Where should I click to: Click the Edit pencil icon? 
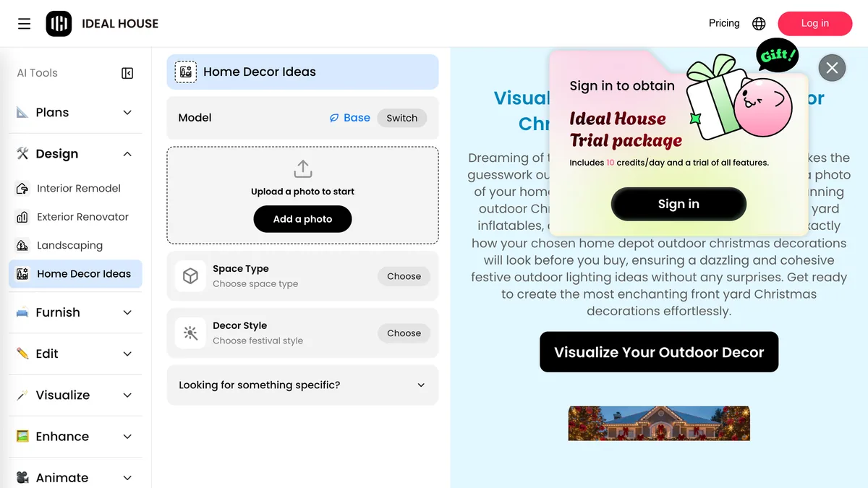(x=22, y=354)
